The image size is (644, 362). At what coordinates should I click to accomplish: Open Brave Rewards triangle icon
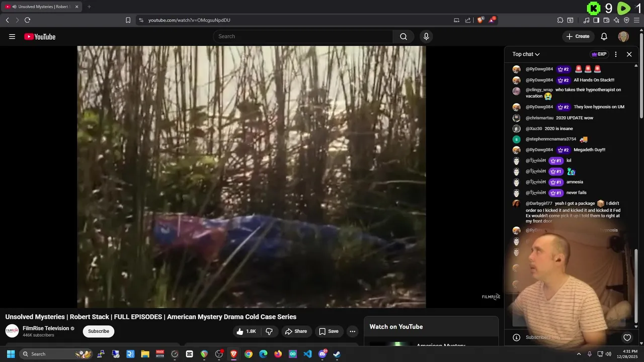point(492,20)
